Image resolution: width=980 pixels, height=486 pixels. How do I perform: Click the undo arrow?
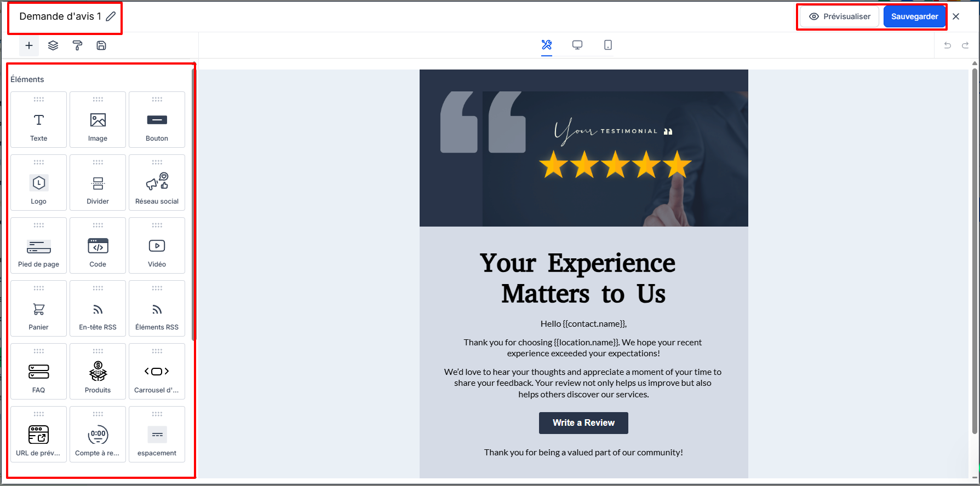pyautogui.click(x=947, y=45)
